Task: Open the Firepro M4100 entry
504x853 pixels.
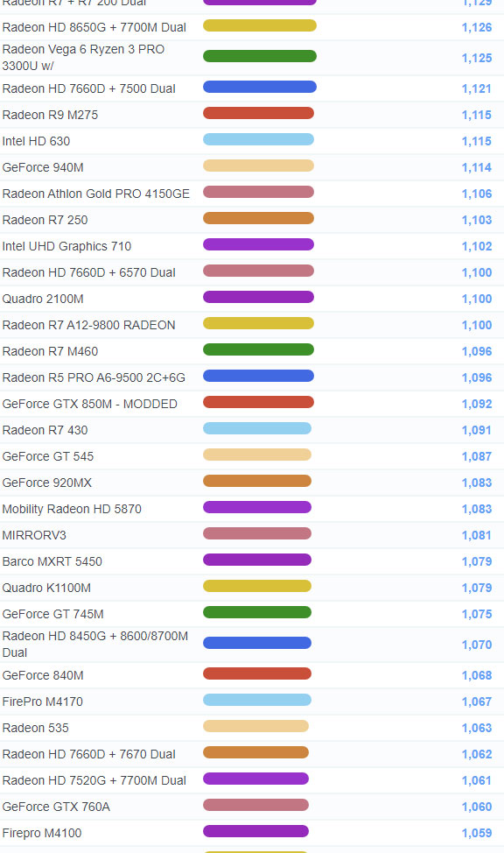Action: (42, 834)
